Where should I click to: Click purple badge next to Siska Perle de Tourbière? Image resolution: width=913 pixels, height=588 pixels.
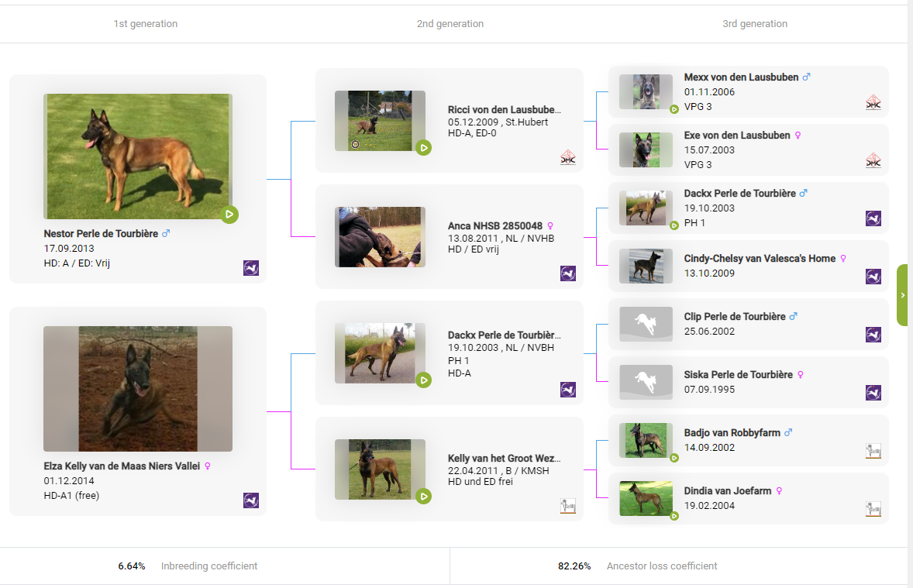click(x=873, y=393)
